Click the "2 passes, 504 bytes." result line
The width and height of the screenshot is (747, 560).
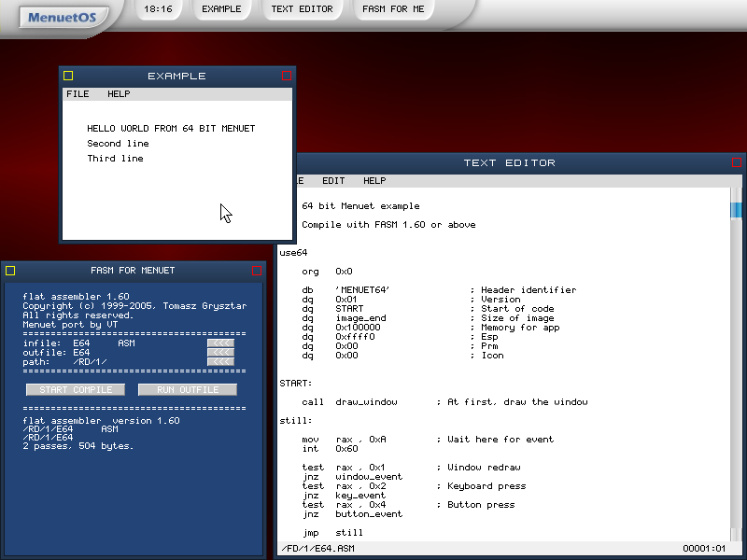[x=78, y=446]
